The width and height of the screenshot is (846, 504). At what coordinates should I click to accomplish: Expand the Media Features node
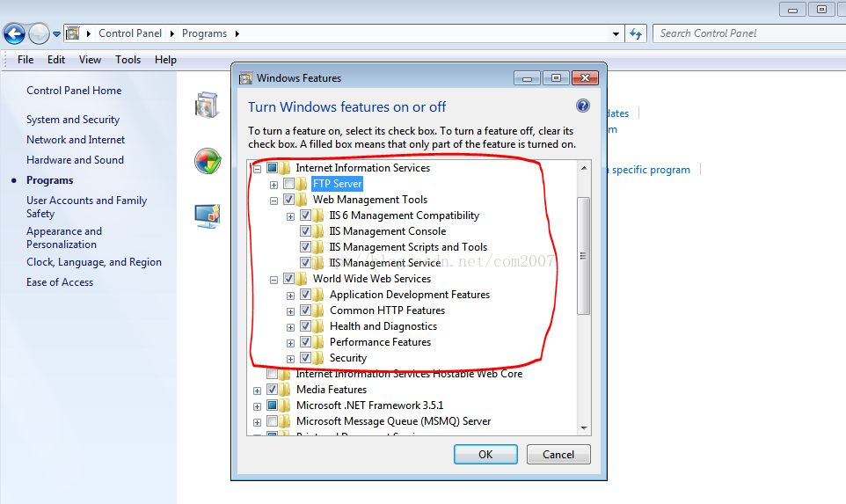258,391
